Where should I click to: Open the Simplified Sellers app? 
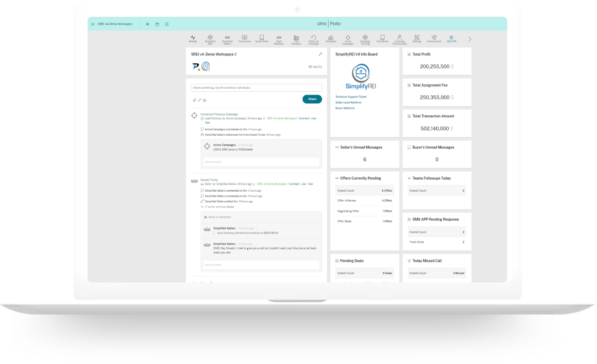pos(227,40)
